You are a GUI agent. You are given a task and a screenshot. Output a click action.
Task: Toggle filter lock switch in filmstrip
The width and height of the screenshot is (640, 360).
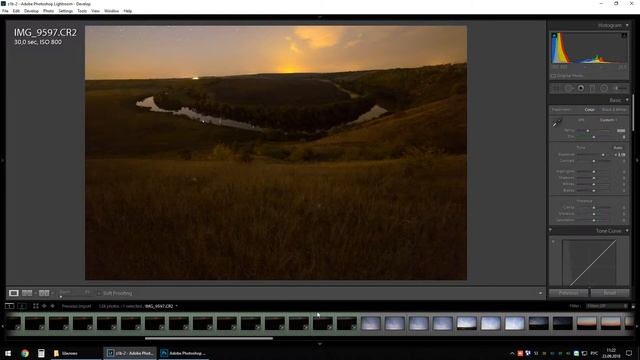click(633, 306)
